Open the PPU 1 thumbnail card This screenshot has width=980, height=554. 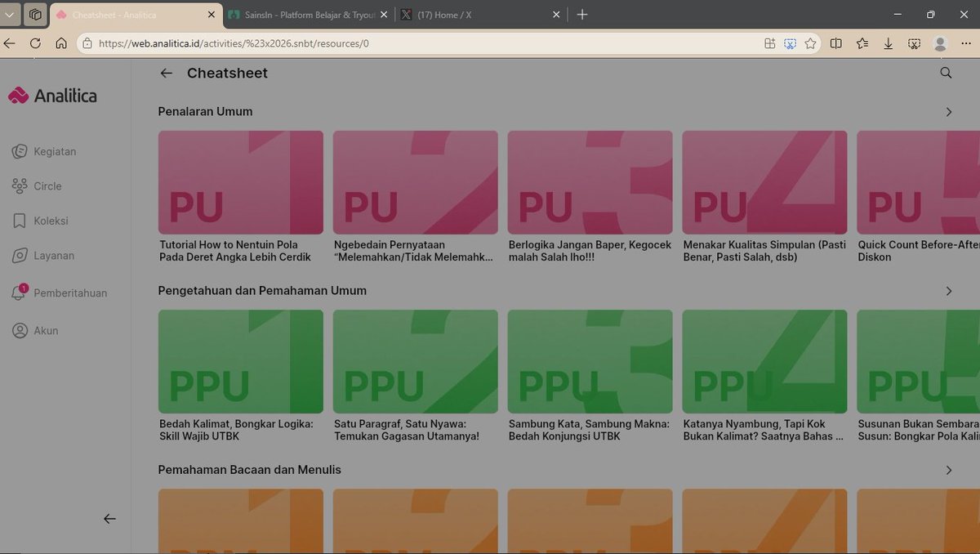coord(241,361)
